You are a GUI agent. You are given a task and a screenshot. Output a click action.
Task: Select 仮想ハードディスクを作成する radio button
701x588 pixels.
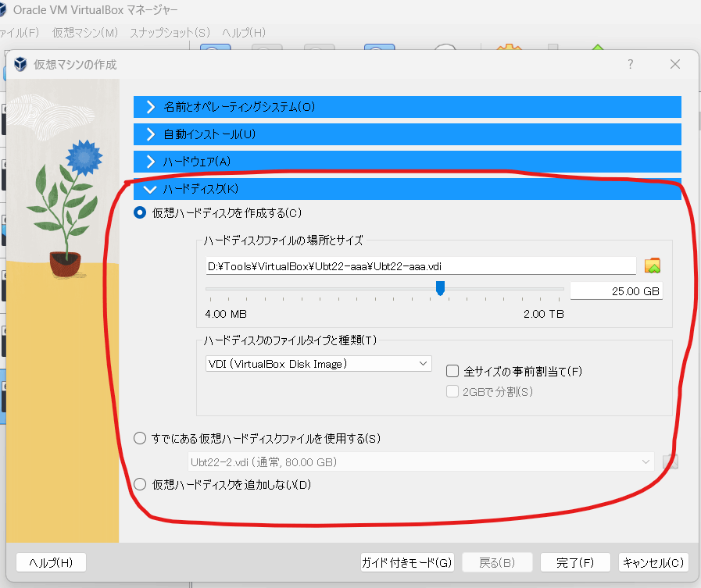140,212
